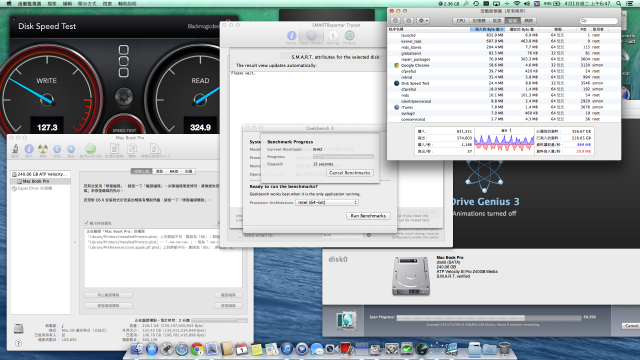Click the Wi-Fi status icon in menu bar

pos(517,3)
